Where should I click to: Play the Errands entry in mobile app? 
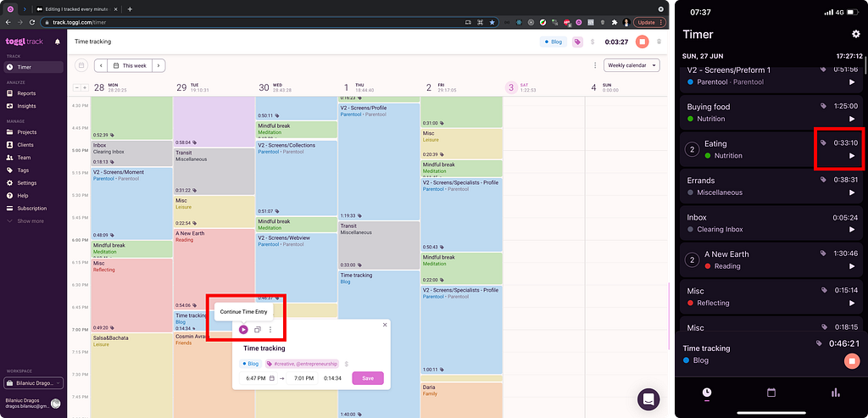852,192
